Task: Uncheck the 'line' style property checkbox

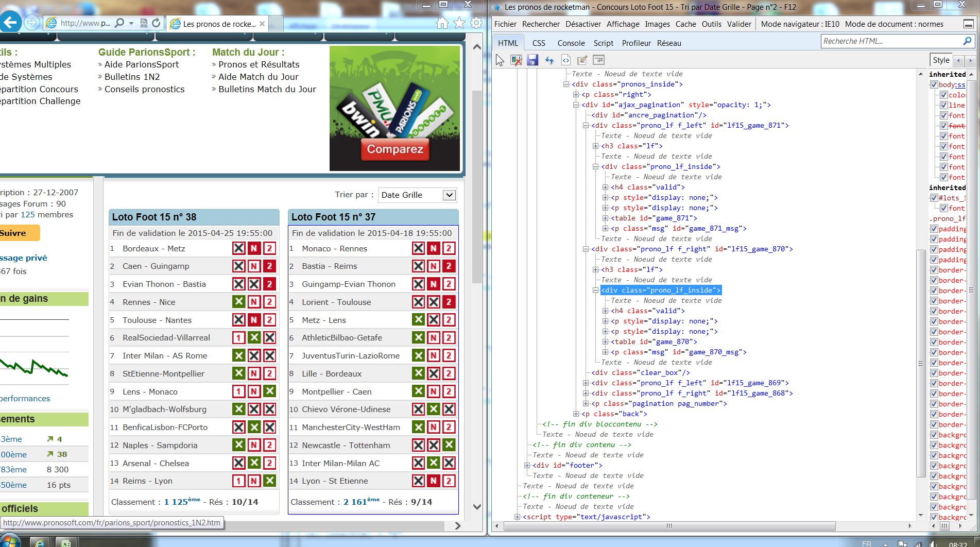Action: [x=944, y=105]
